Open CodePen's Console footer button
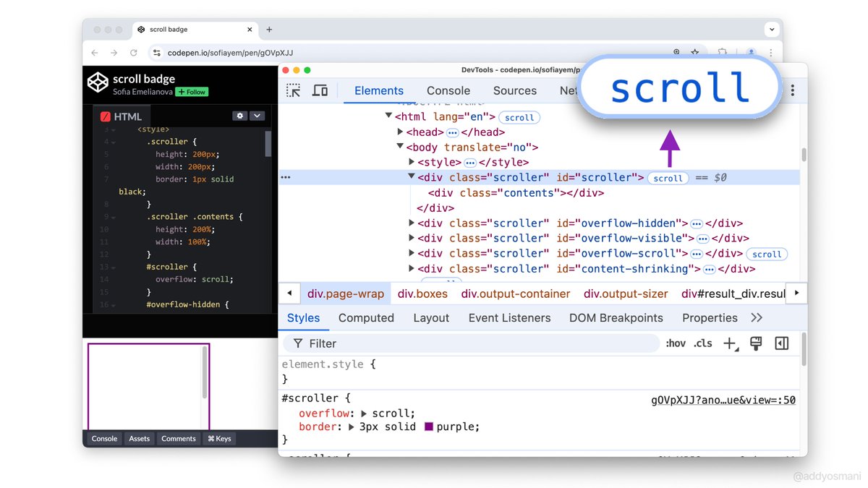This screenshot has width=868, height=488. click(x=104, y=439)
